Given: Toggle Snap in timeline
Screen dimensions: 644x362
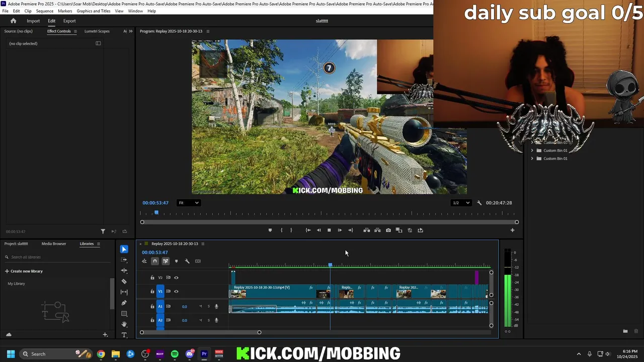Looking at the screenshot, I should [155, 261].
